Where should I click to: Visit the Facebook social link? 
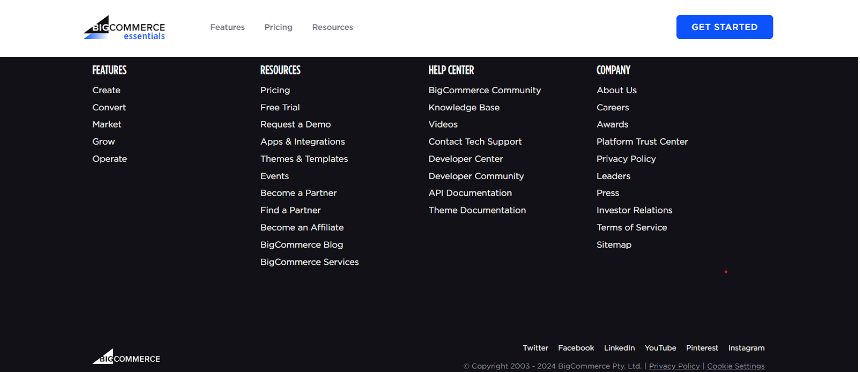[576, 348]
